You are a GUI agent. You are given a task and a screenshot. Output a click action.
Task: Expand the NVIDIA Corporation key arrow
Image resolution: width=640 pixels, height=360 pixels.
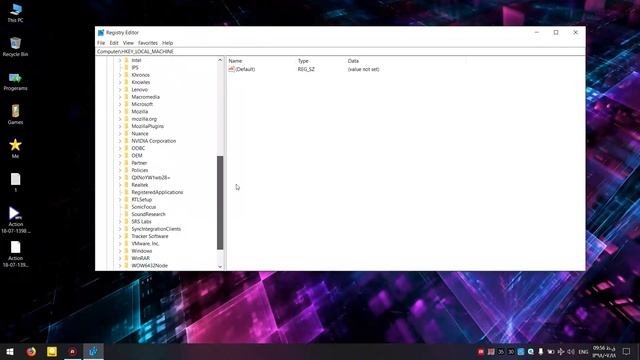click(120, 141)
